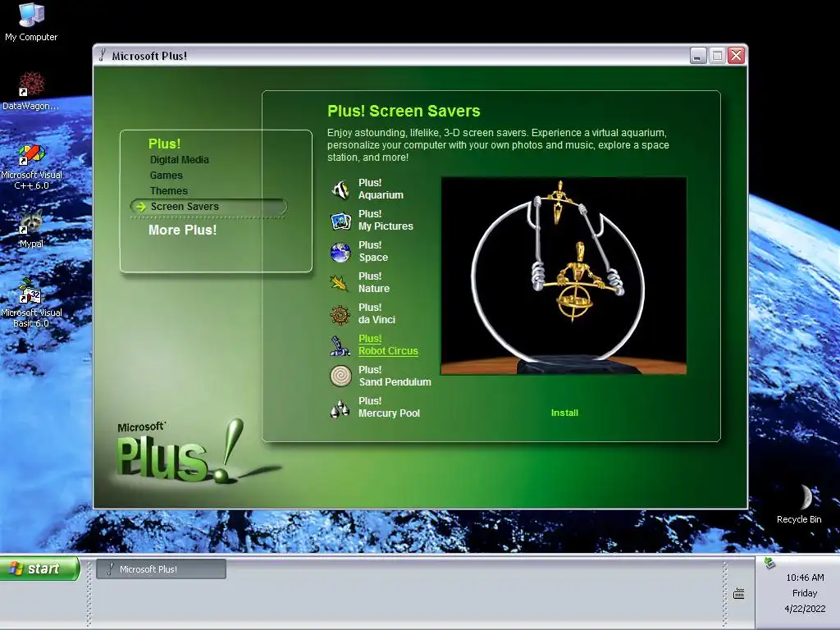The height and width of the screenshot is (630, 840).
Task: Click the Space globe icon
Action: pos(340,252)
